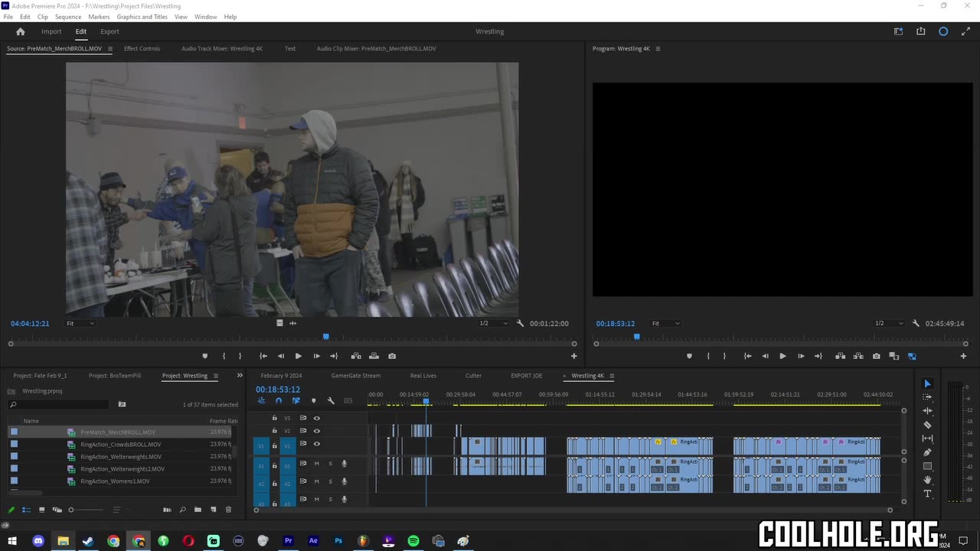
Task: Open Workspaces icon at top right
Action: (898, 31)
